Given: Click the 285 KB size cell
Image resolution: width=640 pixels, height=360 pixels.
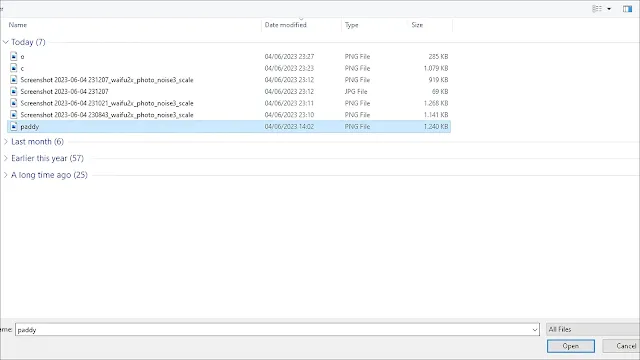Looking at the screenshot, I should coord(438,56).
